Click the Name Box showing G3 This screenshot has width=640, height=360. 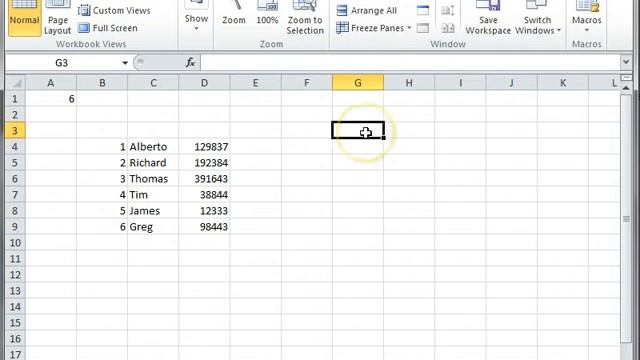pyautogui.click(x=61, y=63)
